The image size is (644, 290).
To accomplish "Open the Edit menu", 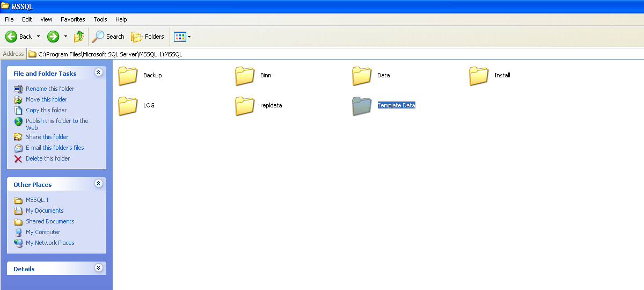I will 27,19.
